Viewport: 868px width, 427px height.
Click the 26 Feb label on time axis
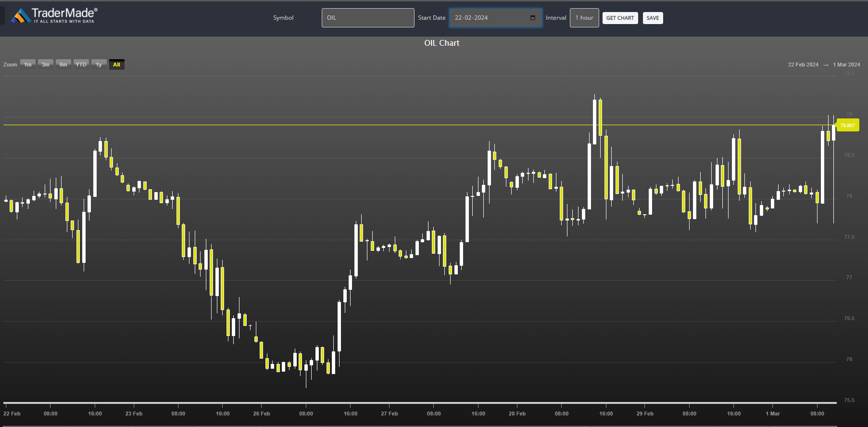point(262,414)
